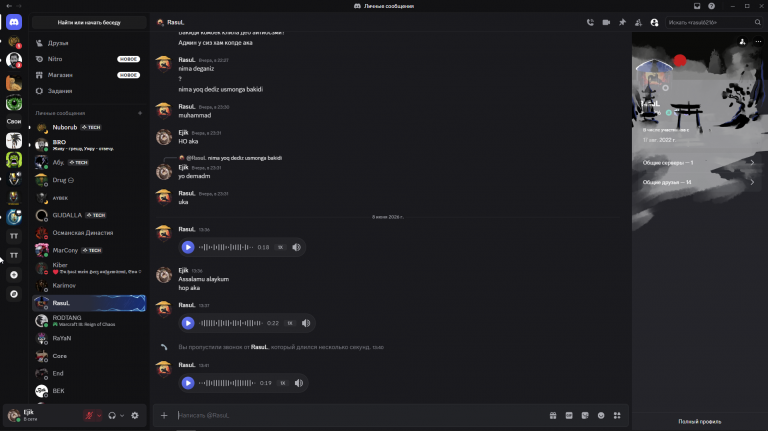The width and height of the screenshot is (768, 431).
Task: Click the message input for Rasul
Action: (x=360, y=415)
